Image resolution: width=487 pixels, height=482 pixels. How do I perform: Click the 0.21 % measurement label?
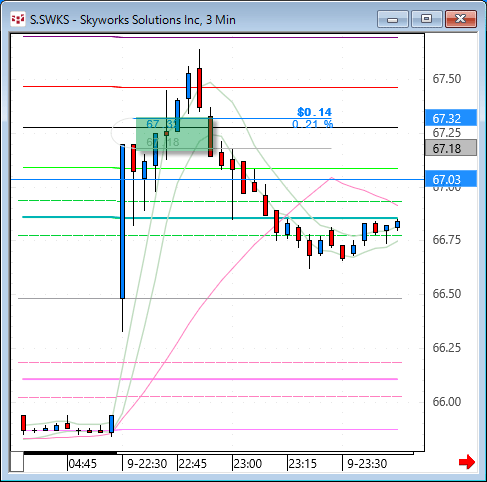(x=313, y=124)
